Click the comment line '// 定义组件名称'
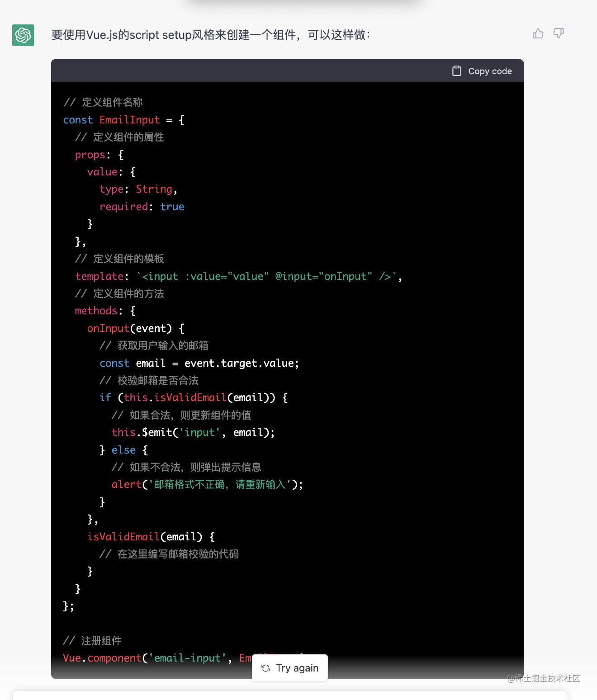 (x=103, y=102)
